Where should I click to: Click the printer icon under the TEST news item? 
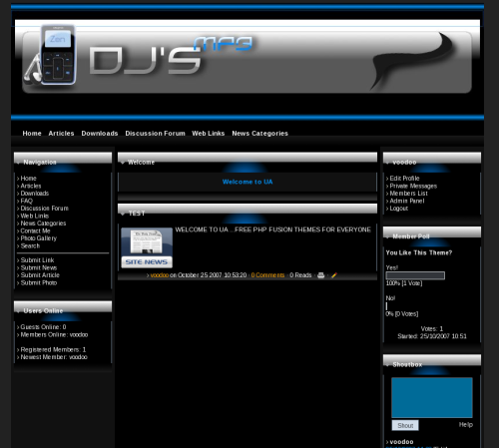(320, 275)
